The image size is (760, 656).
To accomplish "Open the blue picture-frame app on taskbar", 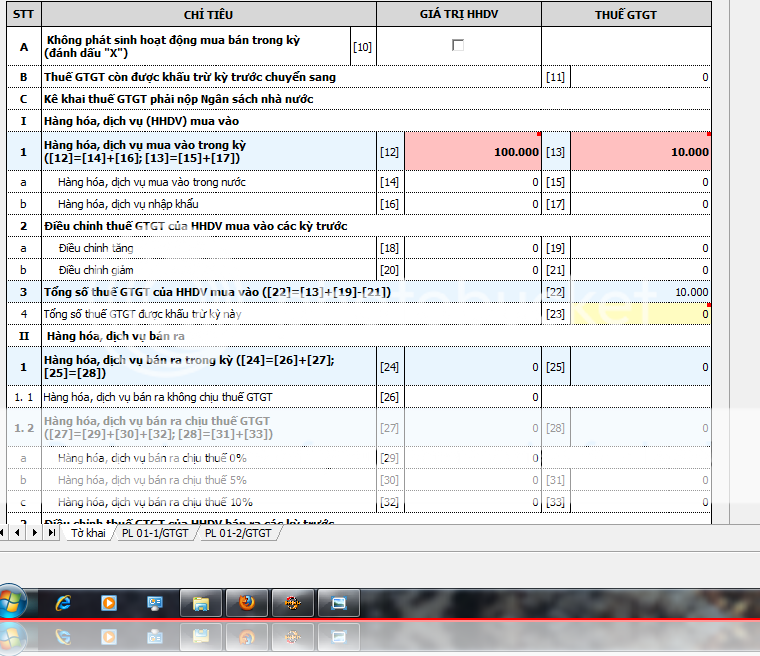I will [338, 603].
